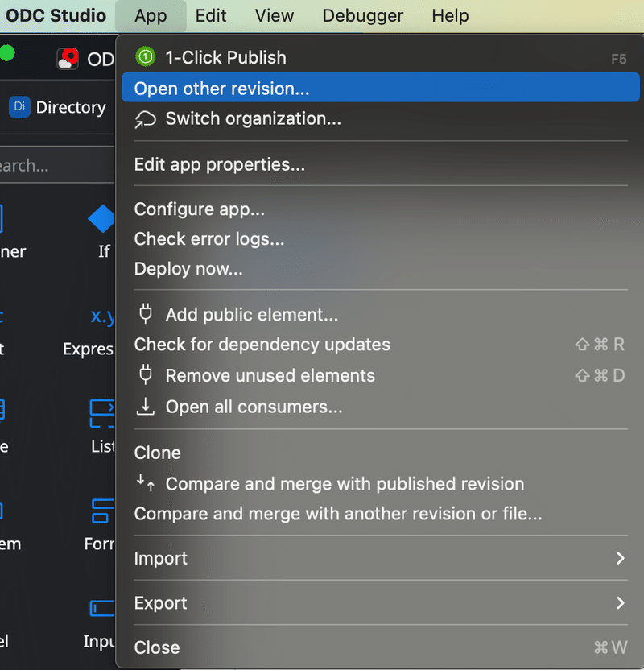Open the Debugger menu
644x670 pixels.
click(x=362, y=16)
